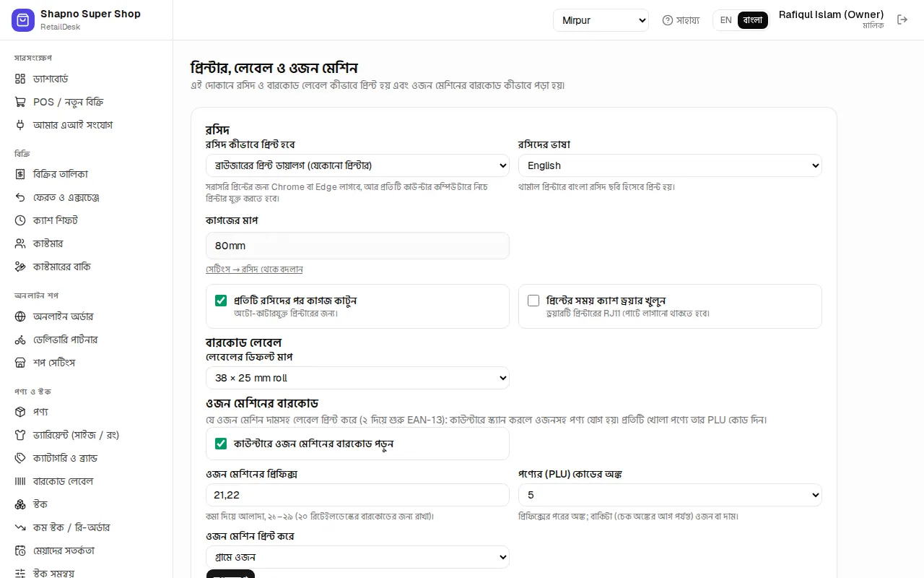
Task: Click the কাগজের মাপ 80mm field
Action: pyautogui.click(x=357, y=246)
